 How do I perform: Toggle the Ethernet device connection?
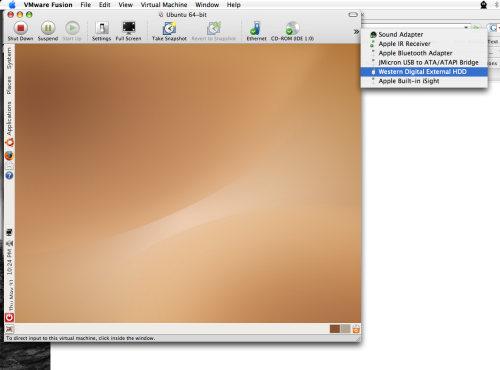[x=256, y=31]
